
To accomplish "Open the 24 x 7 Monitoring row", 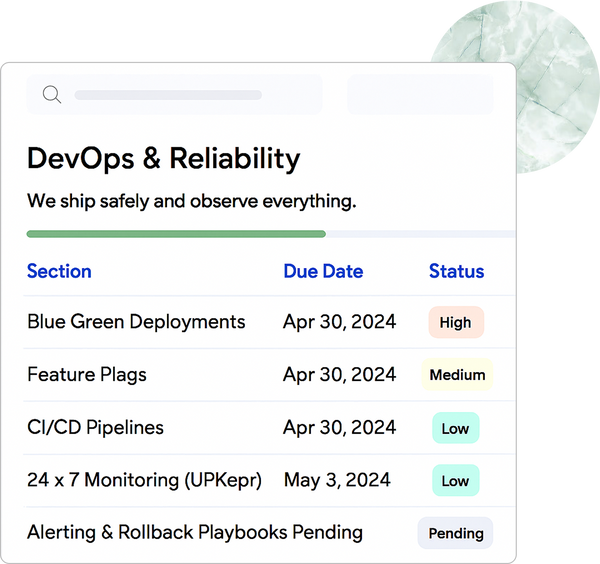I will [x=144, y=481].
